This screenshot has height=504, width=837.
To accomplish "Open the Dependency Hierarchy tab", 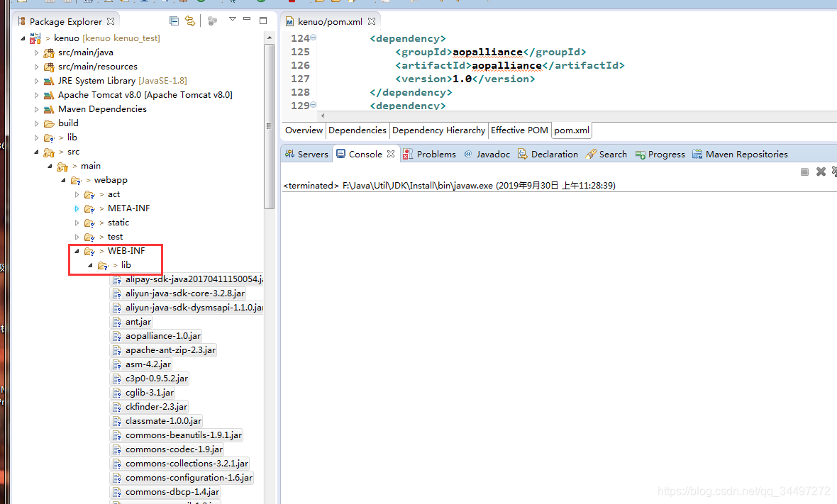I will pyautogui.click(x=439, y=130).
